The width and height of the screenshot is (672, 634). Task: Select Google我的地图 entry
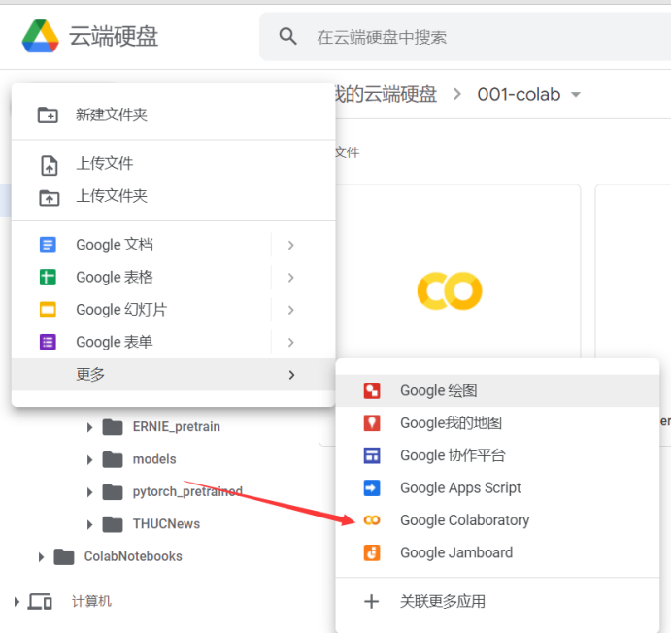click(x=497, y=422)
